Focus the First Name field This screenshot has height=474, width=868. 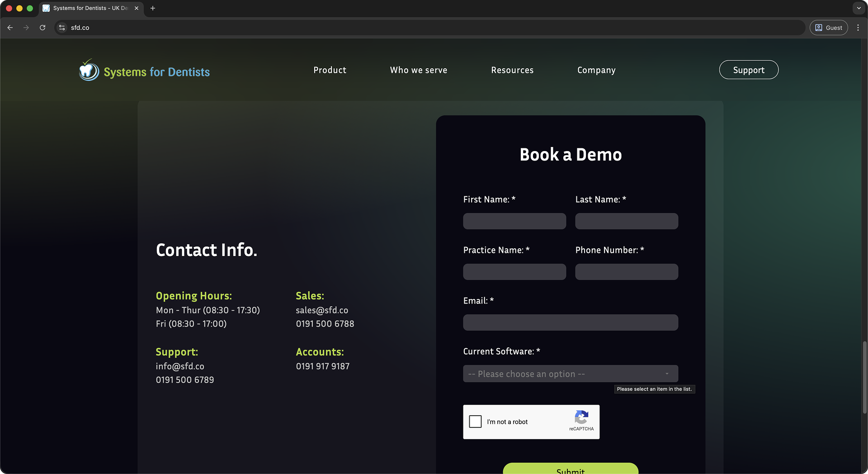(514, 221)
